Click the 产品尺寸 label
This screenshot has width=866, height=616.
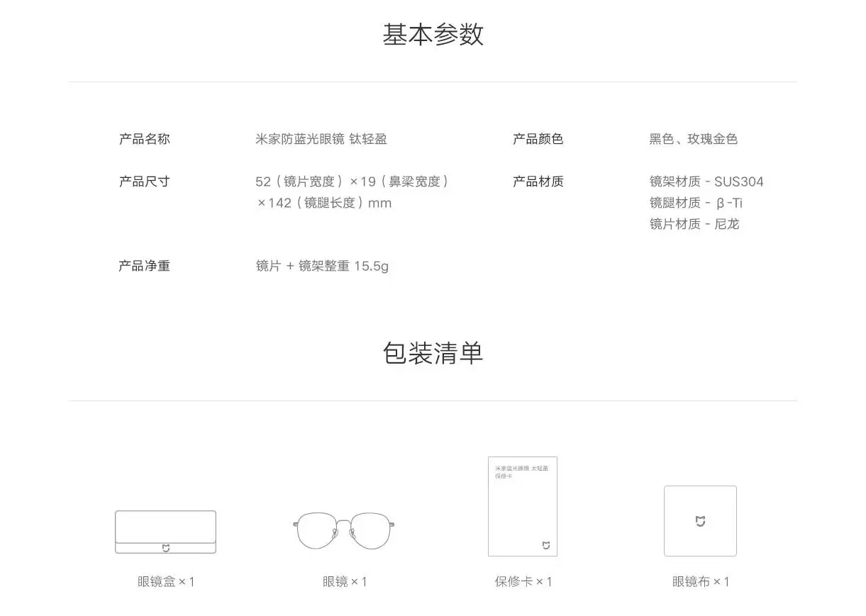pyautogui.click(x=145, y=181)
